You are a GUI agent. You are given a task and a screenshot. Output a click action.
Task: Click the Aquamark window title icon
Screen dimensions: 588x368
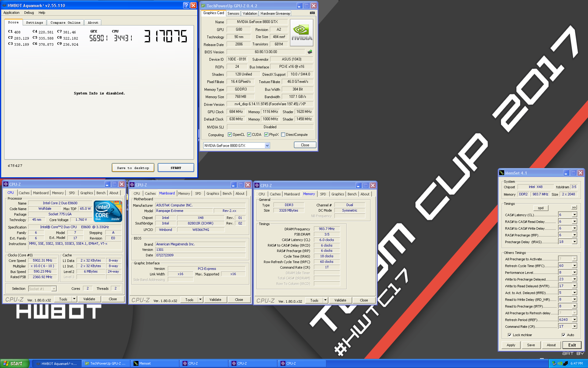click(x=4, y=6)
